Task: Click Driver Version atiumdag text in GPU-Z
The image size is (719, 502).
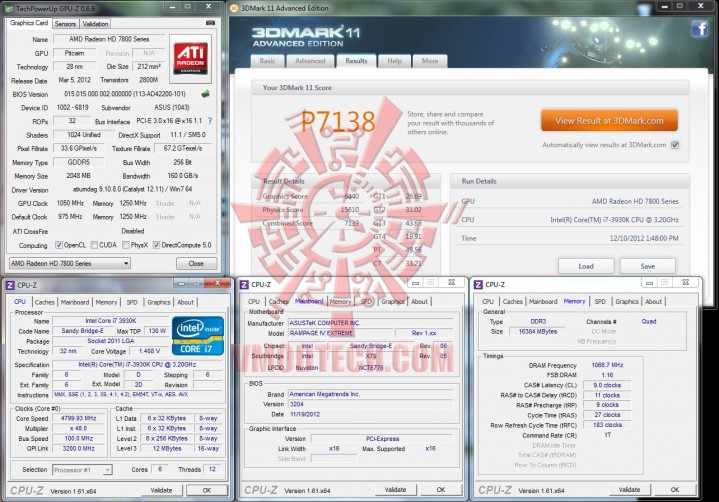Action: tap(132, 189)
